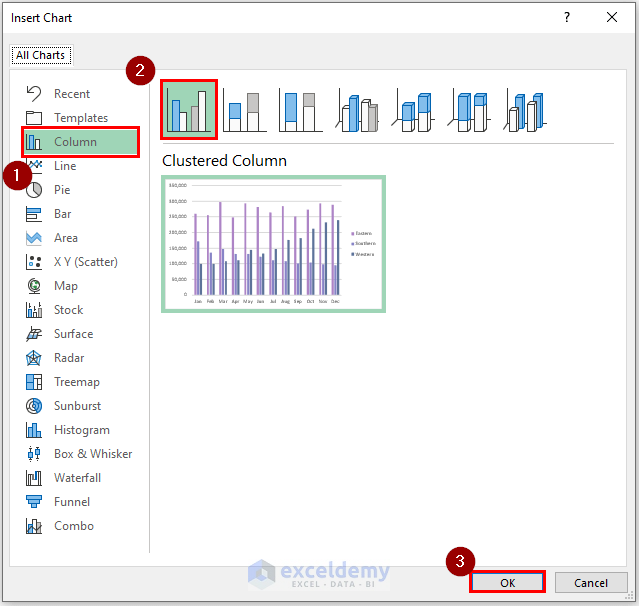Open the Recent chart category
The image size is (639, 606).
pos(81,94)
